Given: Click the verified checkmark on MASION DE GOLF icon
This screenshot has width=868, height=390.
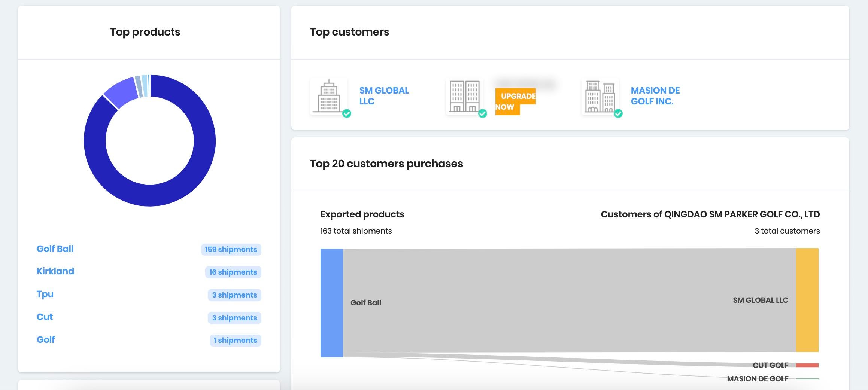Looking at the screenshot, I should (x=618, y=113).
